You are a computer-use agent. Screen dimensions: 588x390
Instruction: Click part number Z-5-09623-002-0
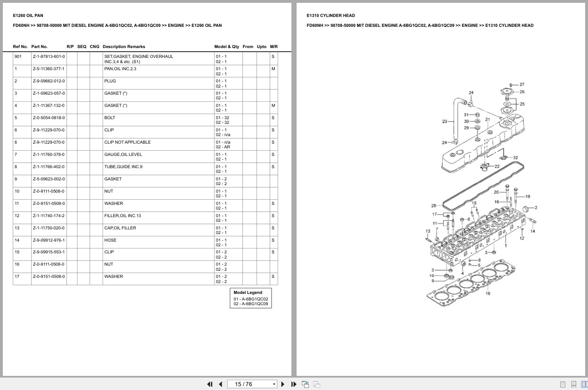click(x=49, y=179)
